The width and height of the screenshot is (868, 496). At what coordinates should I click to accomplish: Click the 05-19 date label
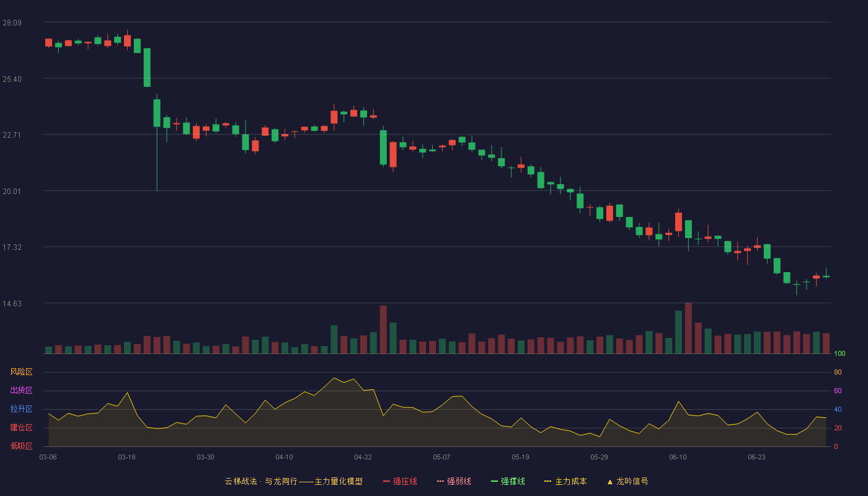click(520, 457)
